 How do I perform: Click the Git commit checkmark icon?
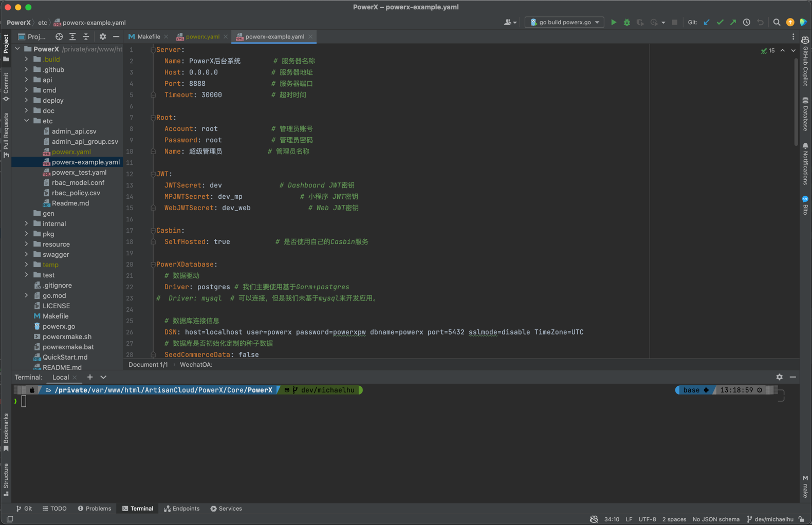point(720,22)
